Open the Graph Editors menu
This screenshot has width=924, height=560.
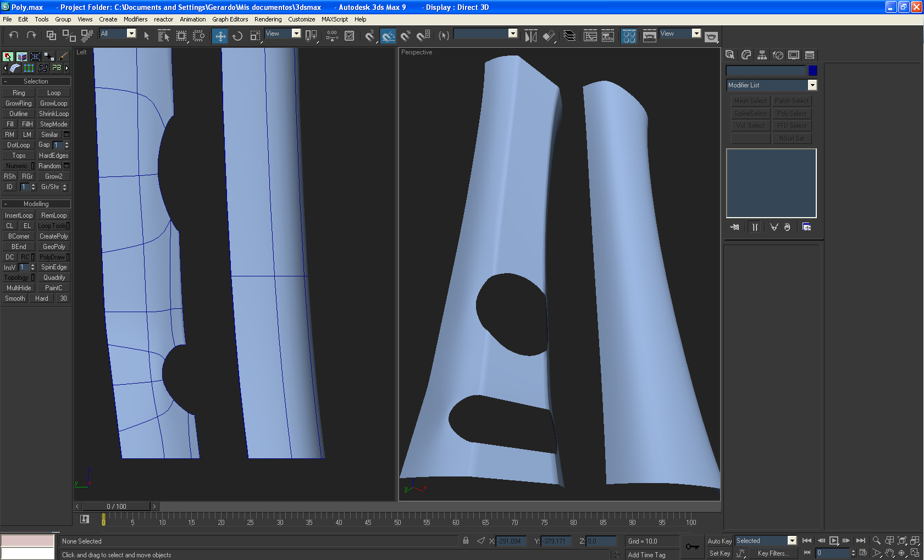pos(230,19)
